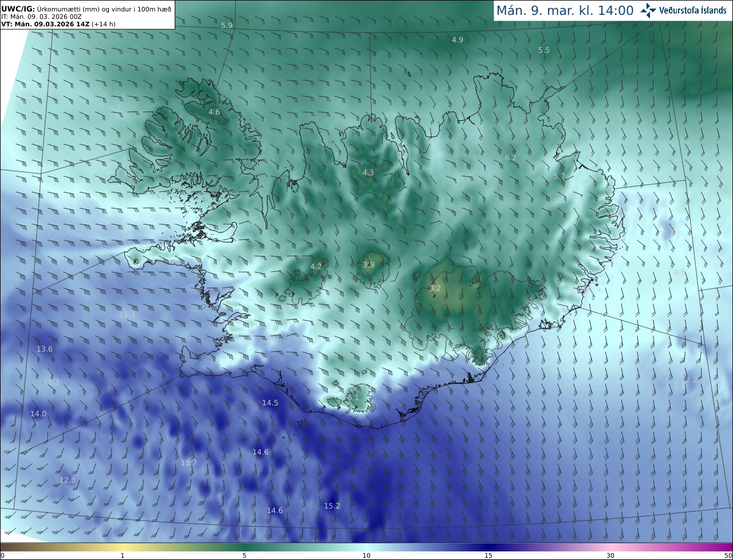This screenshot has height=560, width=733.
Task: Click the 6.2 value in northeast Iceland
Action: point(511,157)
